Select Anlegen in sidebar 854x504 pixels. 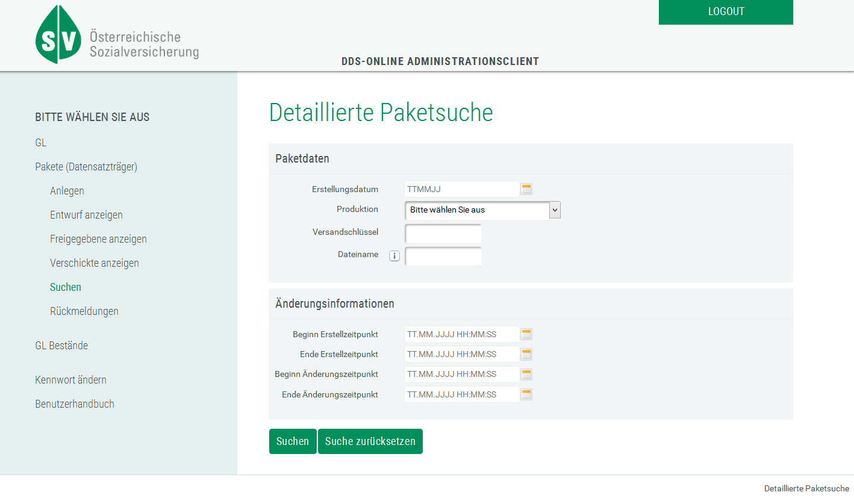[x=67, y=191]
